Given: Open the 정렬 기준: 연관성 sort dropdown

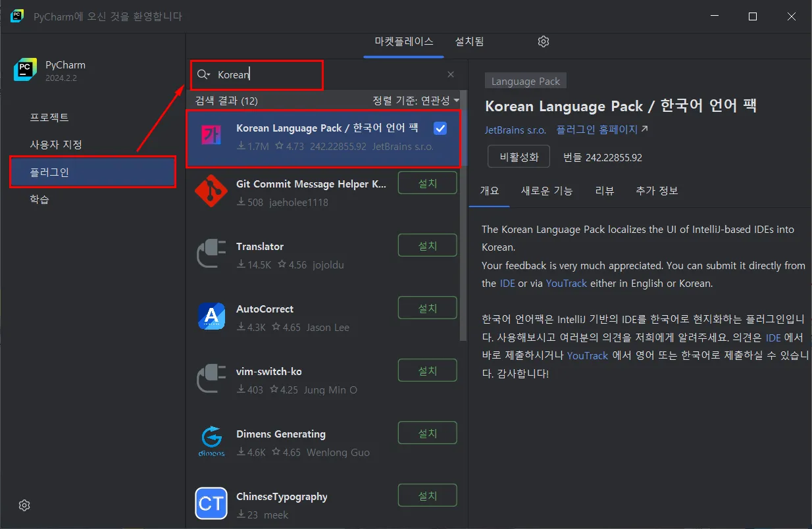Looking at the screenshot, I should click(x=416, y=101).
